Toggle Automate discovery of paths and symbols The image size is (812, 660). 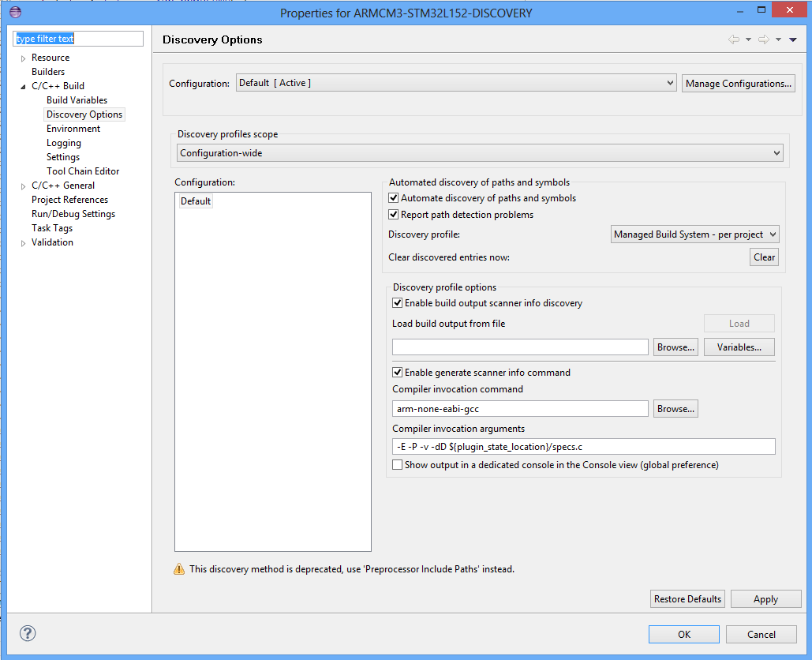coord(394,198)
